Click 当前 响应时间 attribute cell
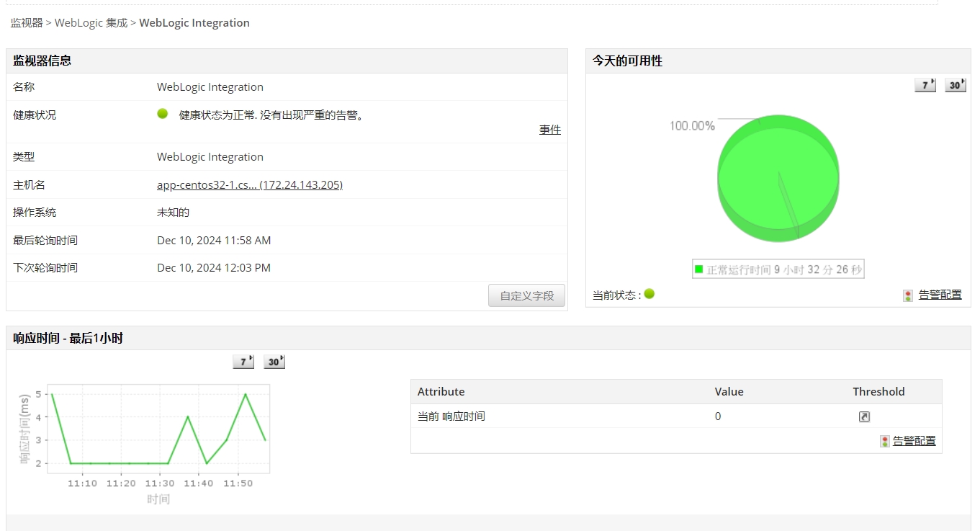This screenshot has height=531, width=980. click(x=451, y=416)
